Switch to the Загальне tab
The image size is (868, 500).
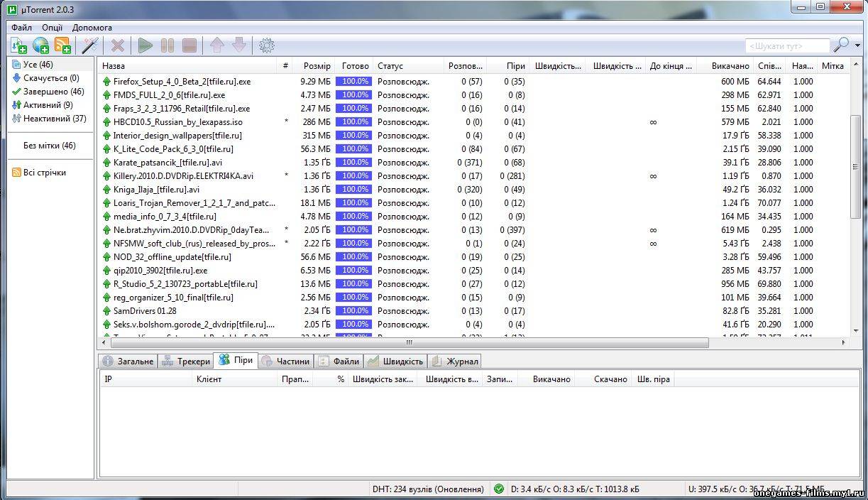(x=128, y=361)
